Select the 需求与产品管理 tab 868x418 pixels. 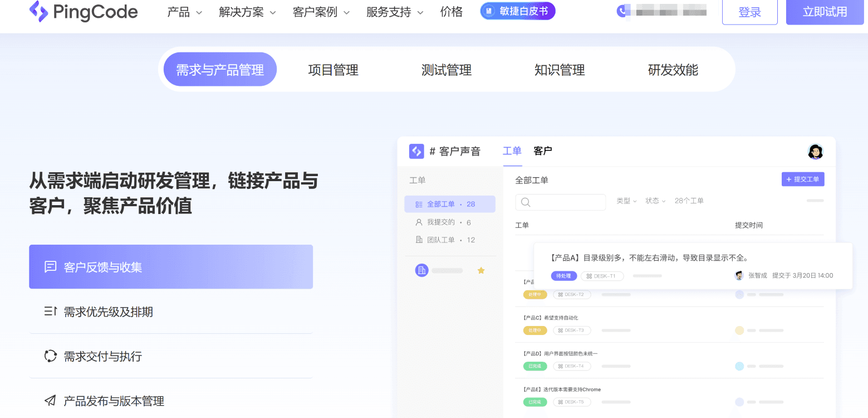click(220, 70)
